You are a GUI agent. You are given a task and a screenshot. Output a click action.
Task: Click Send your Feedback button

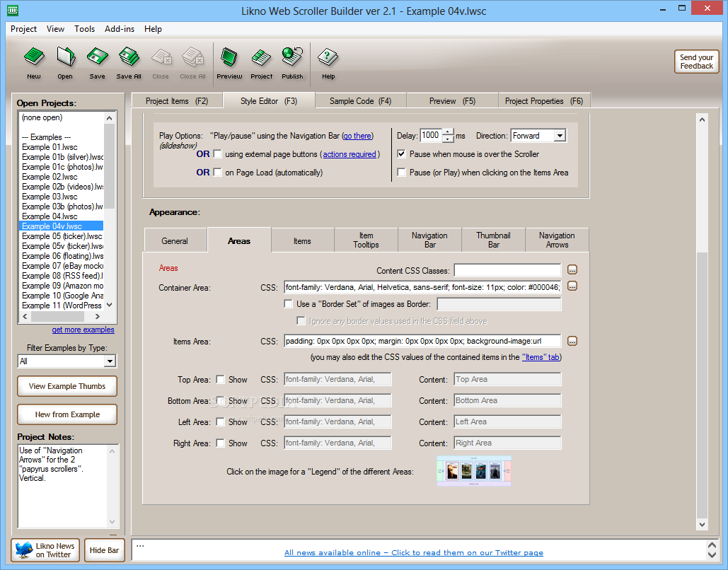(x=696, y=62)
